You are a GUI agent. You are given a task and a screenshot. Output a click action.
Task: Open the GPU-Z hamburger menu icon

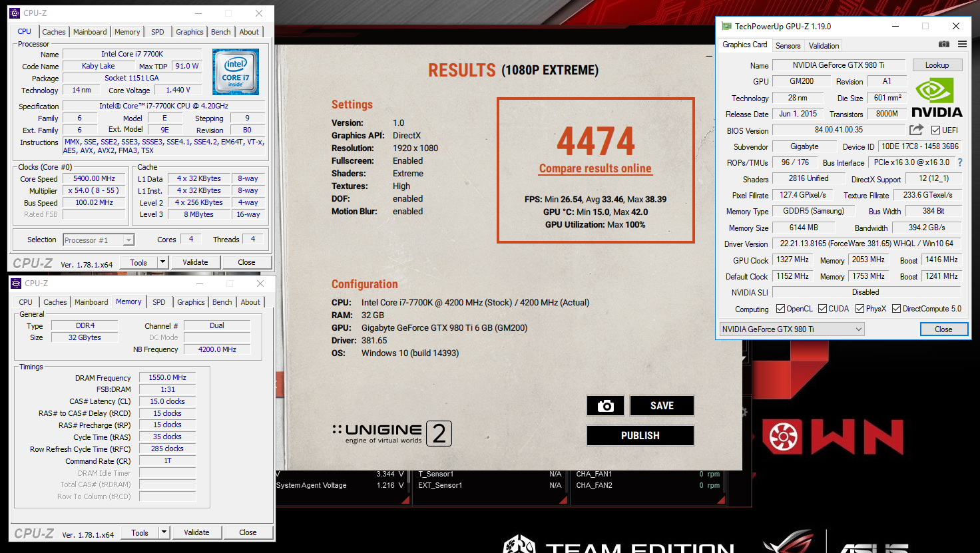click(962, 45)
